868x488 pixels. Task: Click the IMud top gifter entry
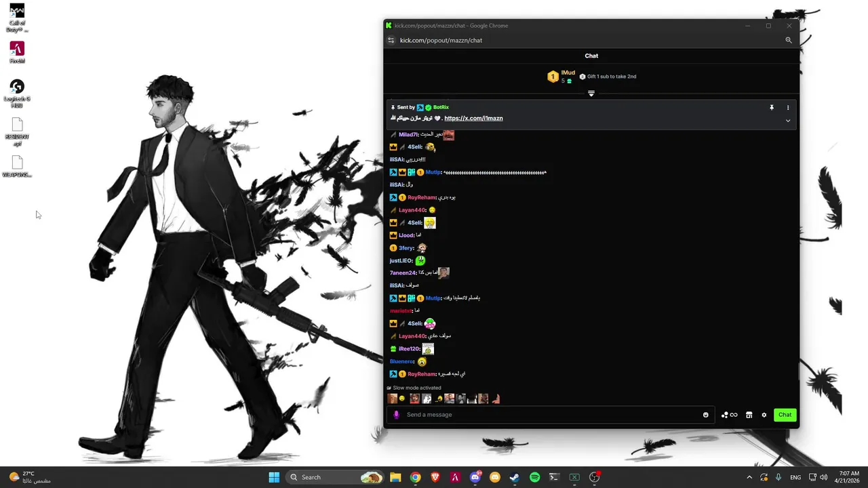point(561,77)
